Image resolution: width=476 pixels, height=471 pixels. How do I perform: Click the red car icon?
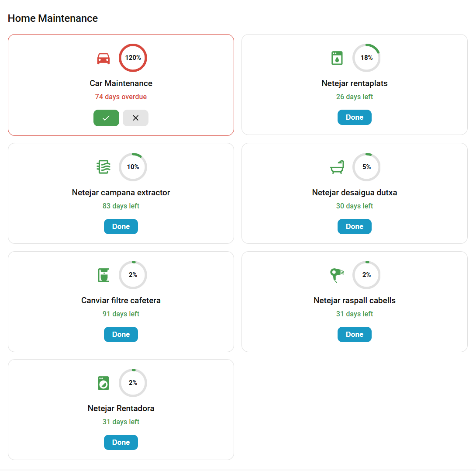click(103, 58)
